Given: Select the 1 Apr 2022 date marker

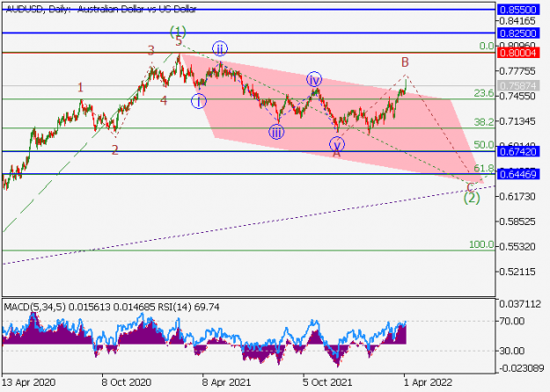Looking at the screenshot, I should [428, 382].
